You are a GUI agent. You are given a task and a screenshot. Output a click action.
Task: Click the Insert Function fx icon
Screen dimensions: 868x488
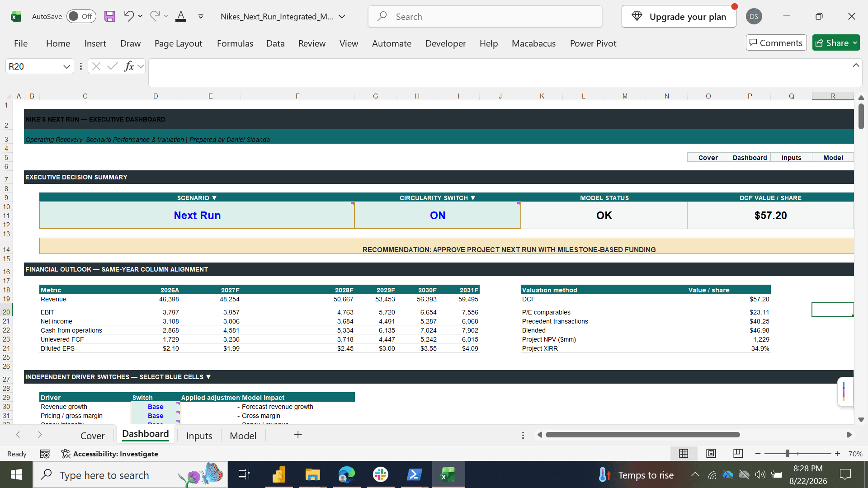pos(129,66)
